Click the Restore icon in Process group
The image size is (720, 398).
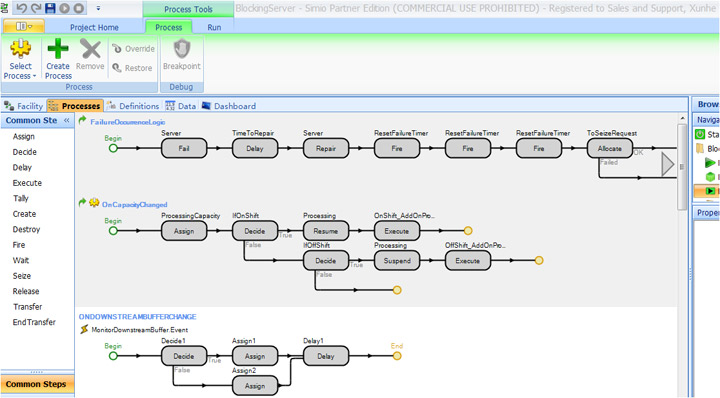pos(117,68)
